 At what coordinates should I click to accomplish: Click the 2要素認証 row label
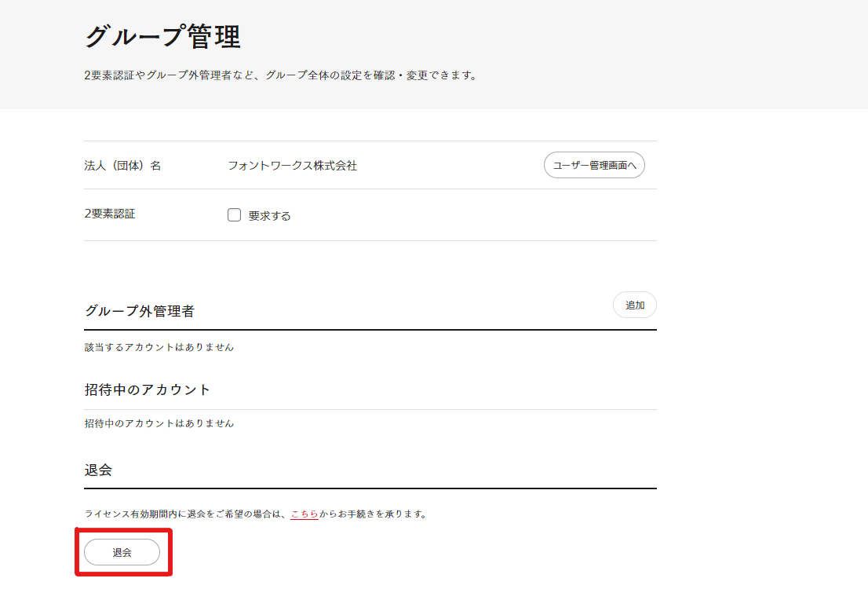(x=109, y=214)
